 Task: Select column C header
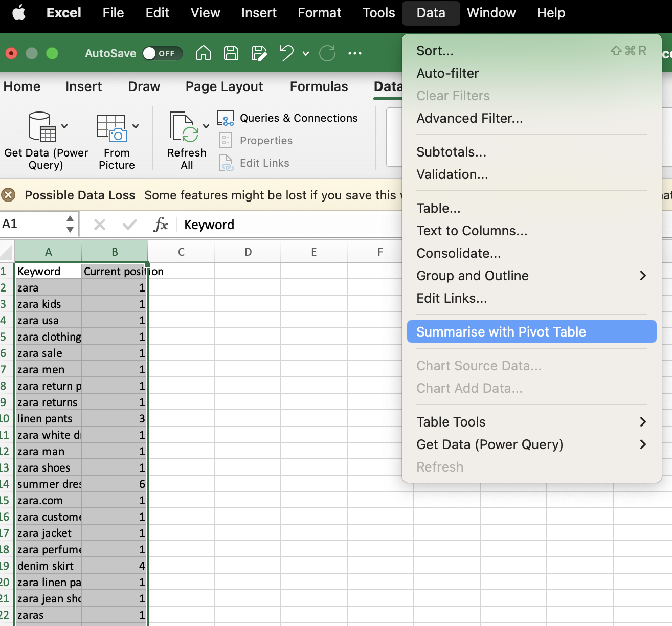[x=181, y=252]
